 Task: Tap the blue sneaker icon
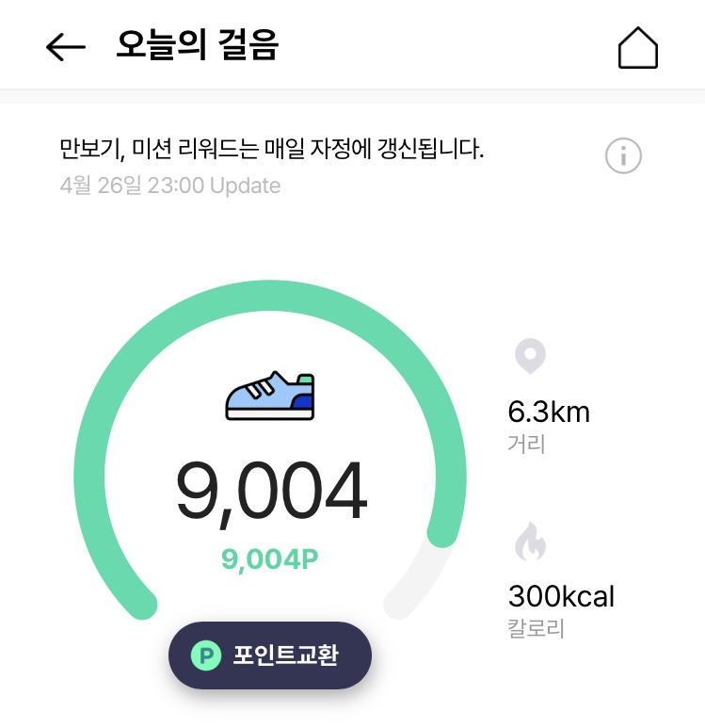point(270,396)
